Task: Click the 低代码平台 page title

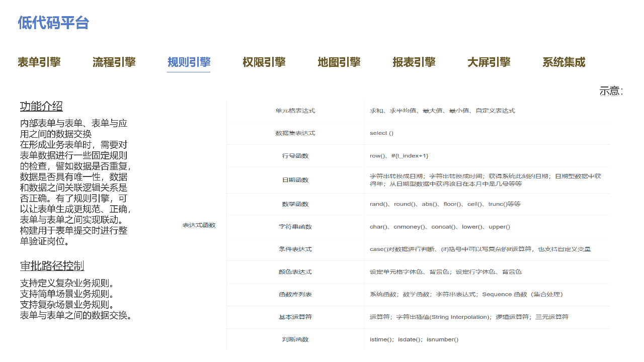Action: (x=53, y=23)
